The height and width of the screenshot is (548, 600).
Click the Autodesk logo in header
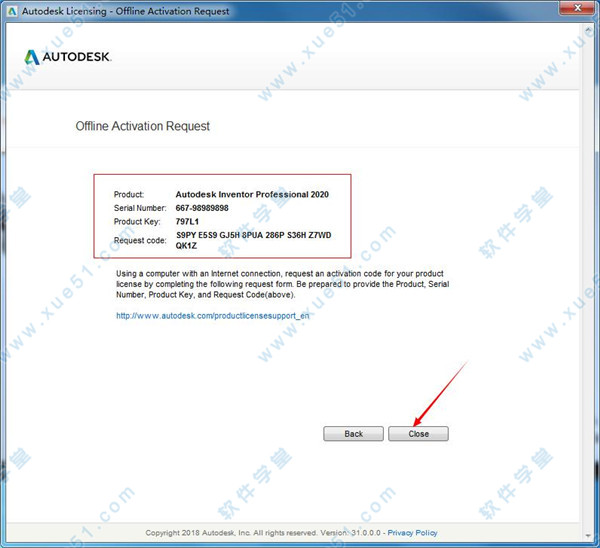click(x=67, y=57)
